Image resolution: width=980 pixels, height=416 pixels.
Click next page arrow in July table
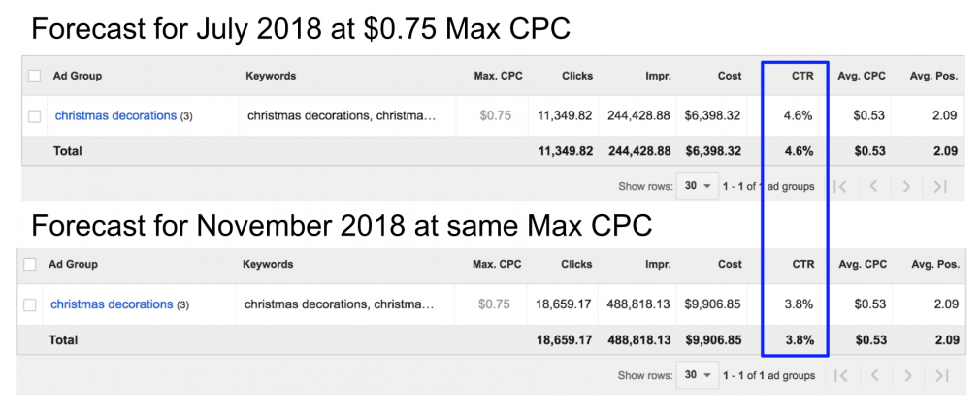[907, 187]
